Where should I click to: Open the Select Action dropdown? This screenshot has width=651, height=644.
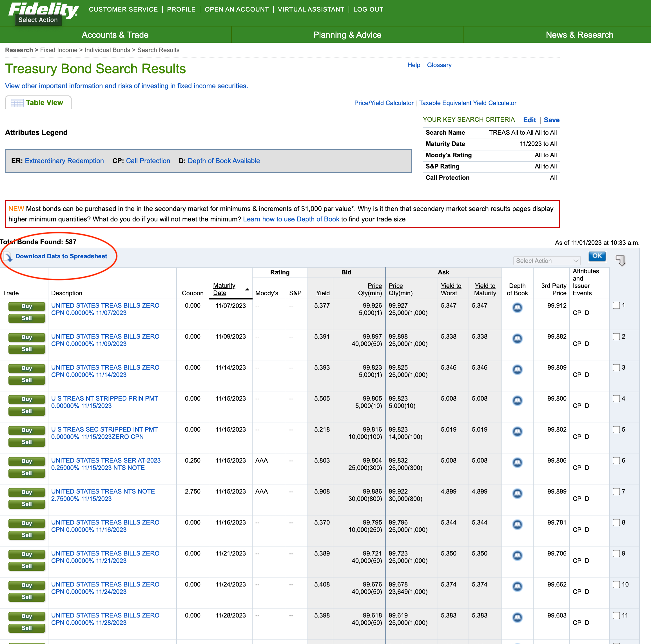point(546,261)
